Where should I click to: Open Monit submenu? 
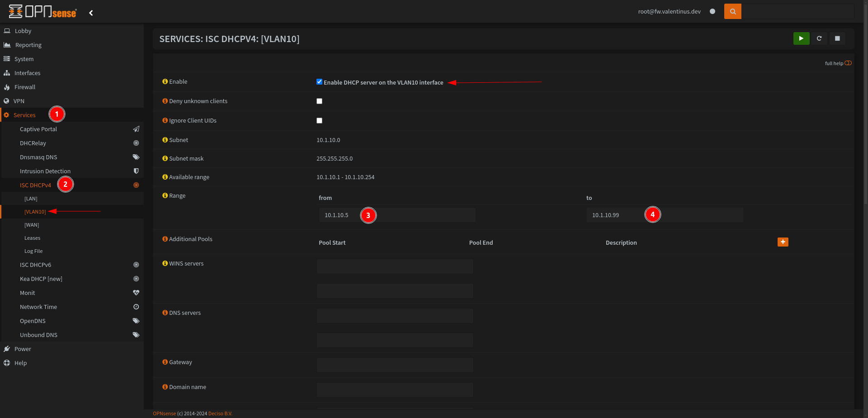point(73,293)
